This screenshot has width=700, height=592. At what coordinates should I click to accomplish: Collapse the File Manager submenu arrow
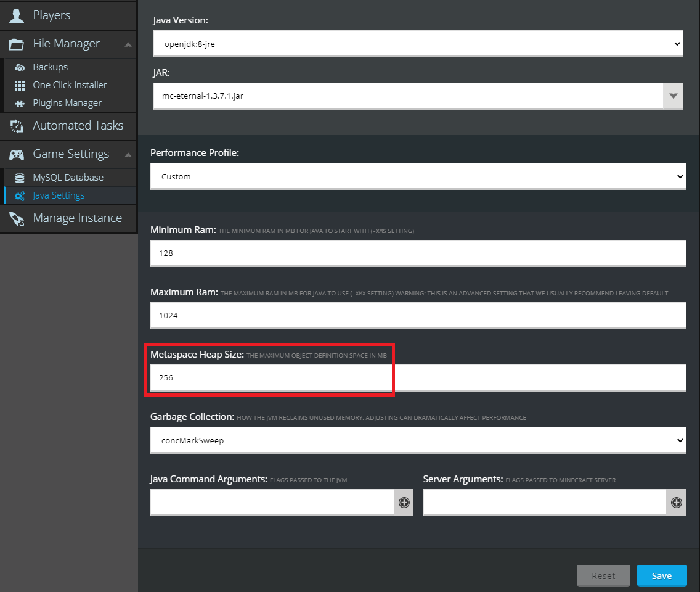128,44
